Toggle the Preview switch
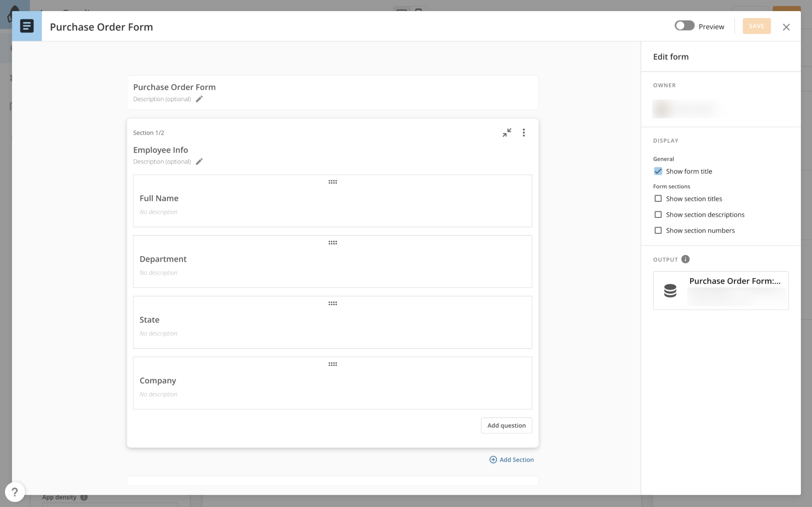Image resolution: width=812 pixels, height=507 pixels. (x=684, y=26)
